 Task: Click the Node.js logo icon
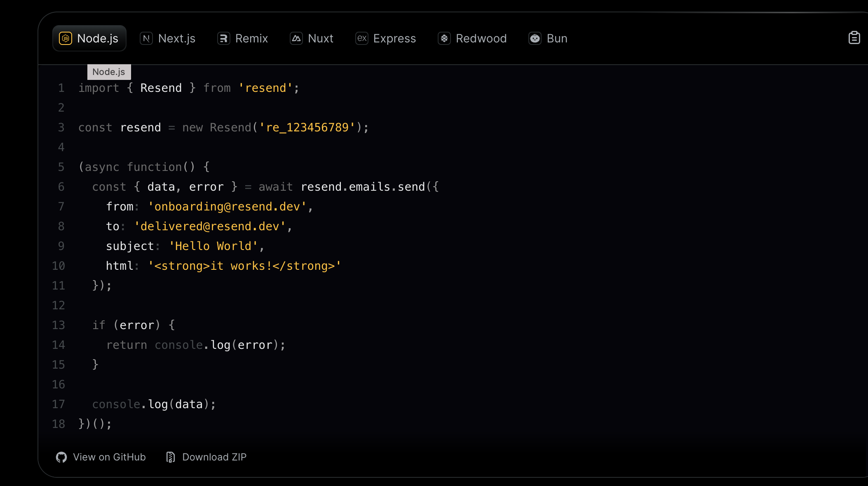(66, 38)
